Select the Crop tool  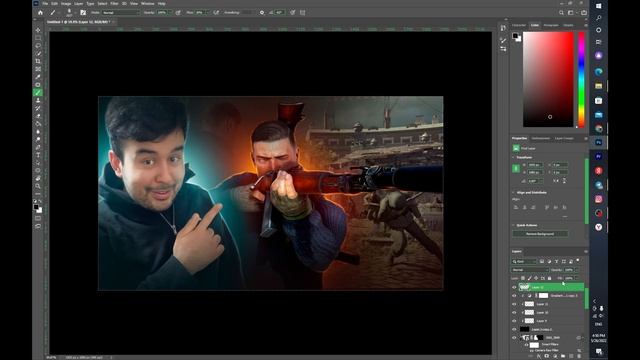tap(38, 61)
